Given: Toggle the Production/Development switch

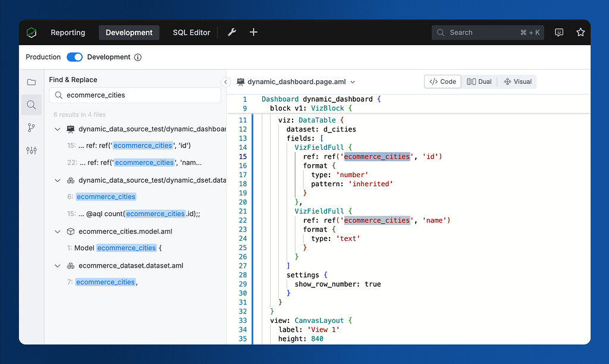Looking at the screenshot, I should [x=74, y=57].
